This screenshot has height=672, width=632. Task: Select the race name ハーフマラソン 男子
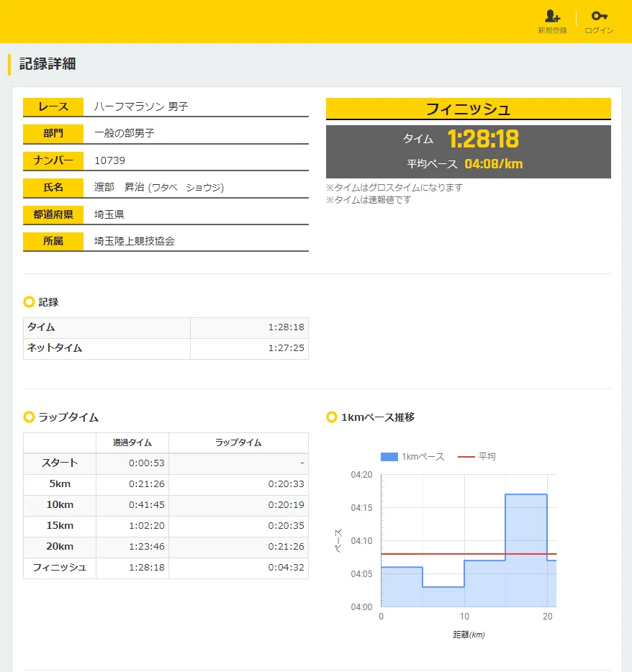pyautogui.click(x=141, y=106)
